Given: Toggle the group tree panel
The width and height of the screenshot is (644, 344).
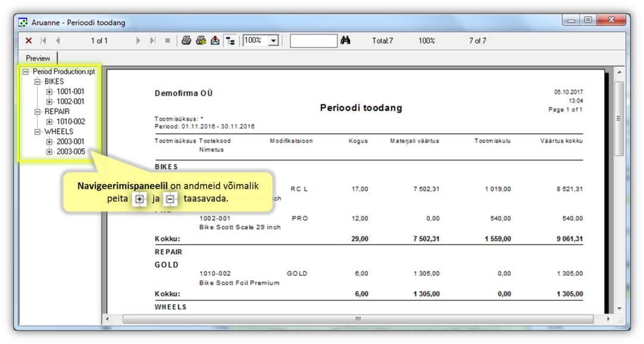Looking at the screenshot, I should (230, 40).
